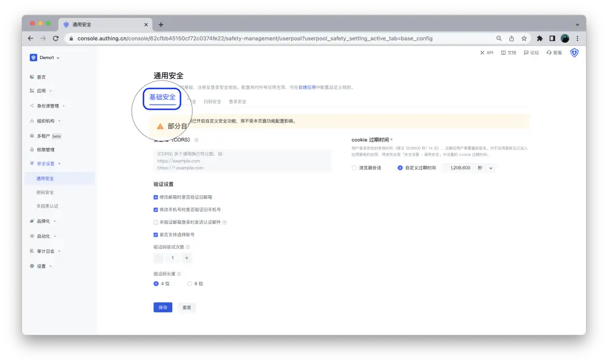
Task: Expand 设置 in sidebar
Action: click(x=41, y=266)
